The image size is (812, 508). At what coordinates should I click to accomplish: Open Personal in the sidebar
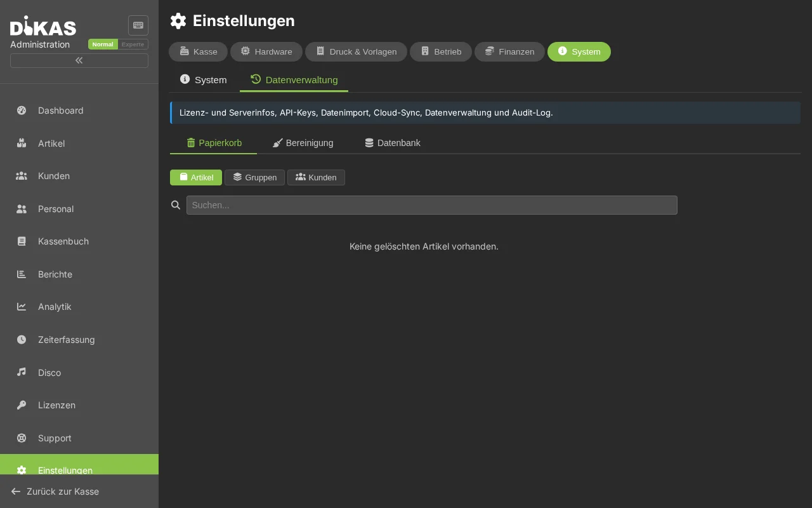79,209
